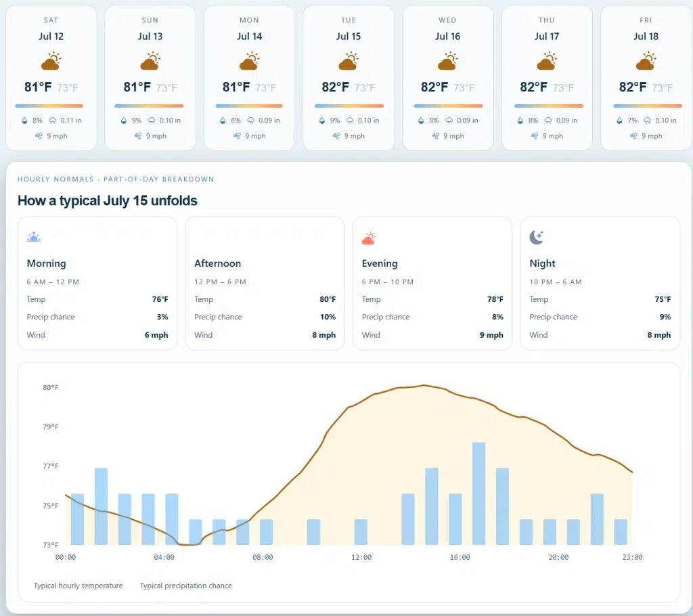Toggle the Typical precipitation chance legend entry
The height and width of the screenshot is (616, 693).
pos(186,586)
